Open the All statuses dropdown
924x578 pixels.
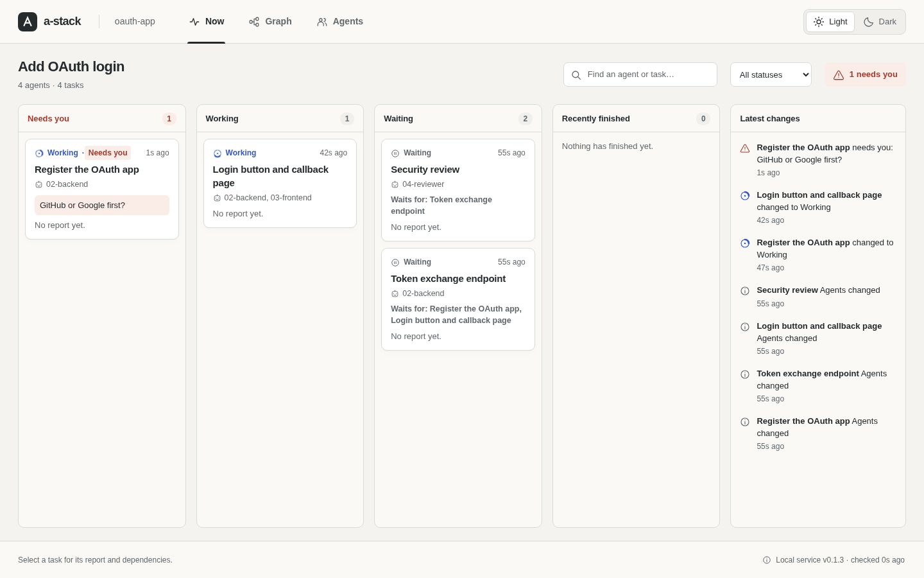coord(771,74)
